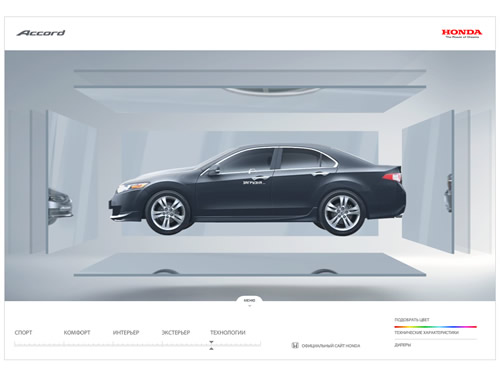The image size is (500, 375).
Task: Click the Honda H emblem icon
Action: 295,345
